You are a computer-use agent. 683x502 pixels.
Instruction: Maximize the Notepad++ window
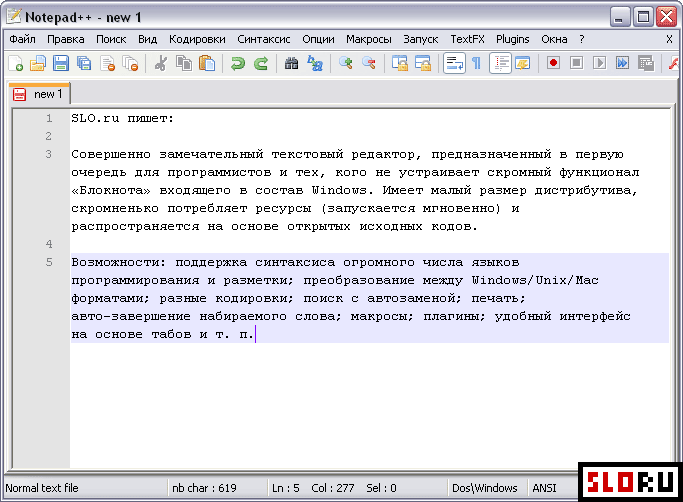(643, 17)
